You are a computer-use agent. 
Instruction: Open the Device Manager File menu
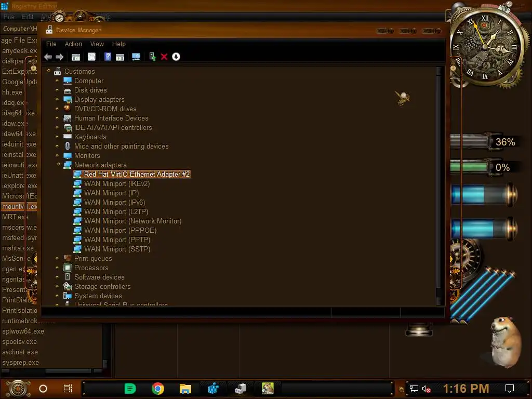51,44
